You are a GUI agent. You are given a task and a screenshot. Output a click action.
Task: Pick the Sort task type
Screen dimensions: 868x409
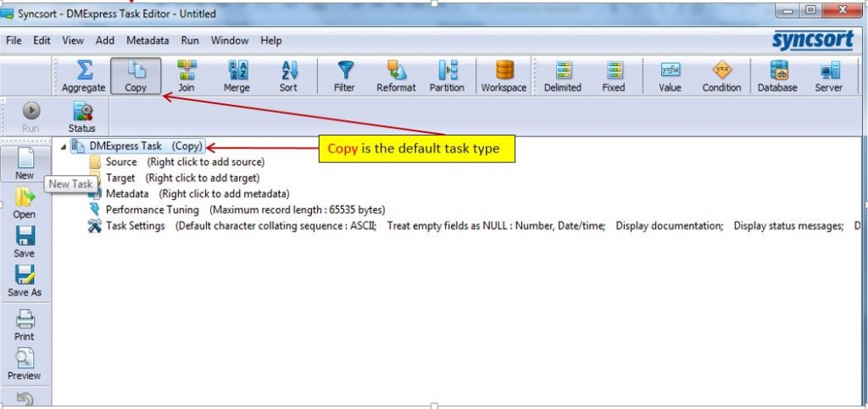288,76
